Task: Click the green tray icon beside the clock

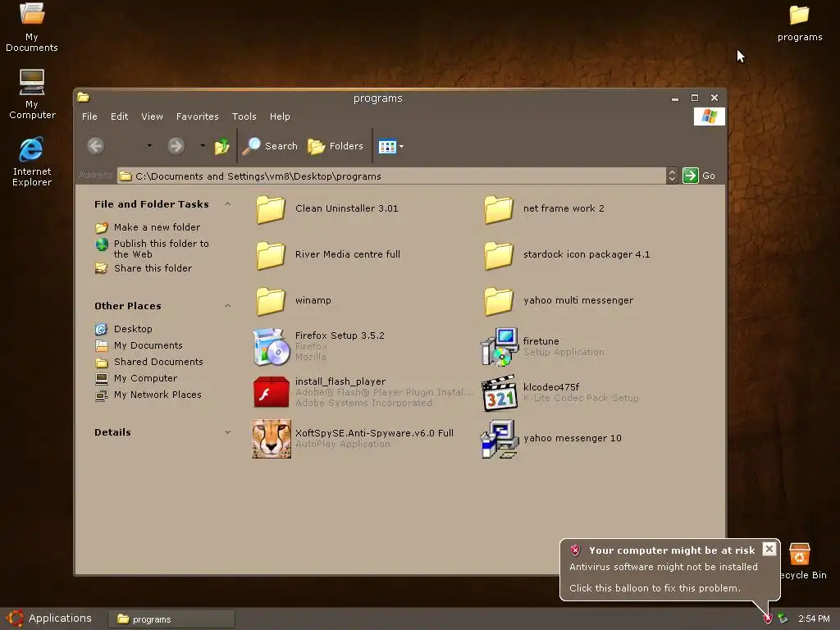Action: coord(783,619)
